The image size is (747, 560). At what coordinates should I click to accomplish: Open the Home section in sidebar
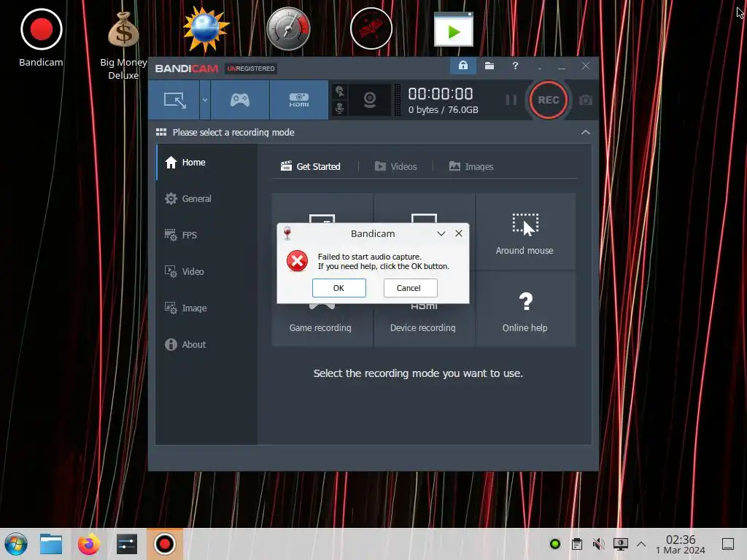point(206,163)
